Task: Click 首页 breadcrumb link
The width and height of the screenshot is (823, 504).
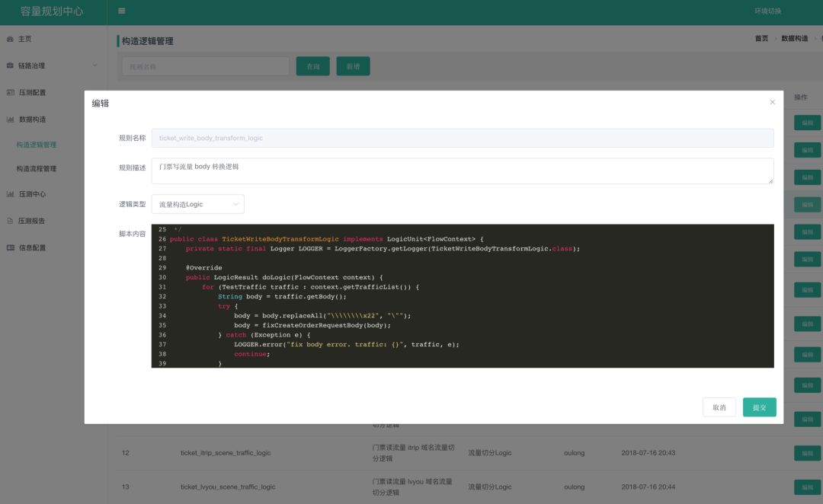Action: pyautogui.click(x=761, y=38)
